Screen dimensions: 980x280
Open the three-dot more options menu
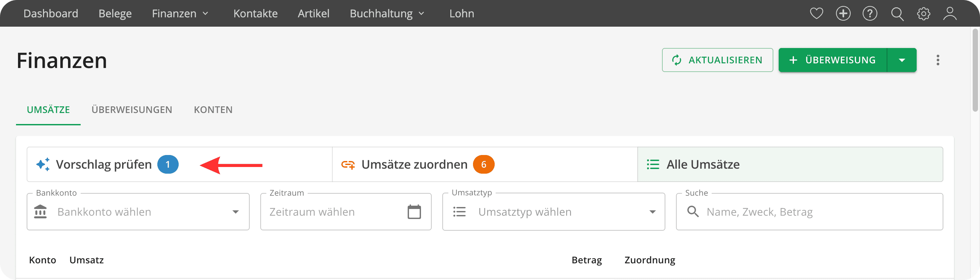(x=938, y=60)
